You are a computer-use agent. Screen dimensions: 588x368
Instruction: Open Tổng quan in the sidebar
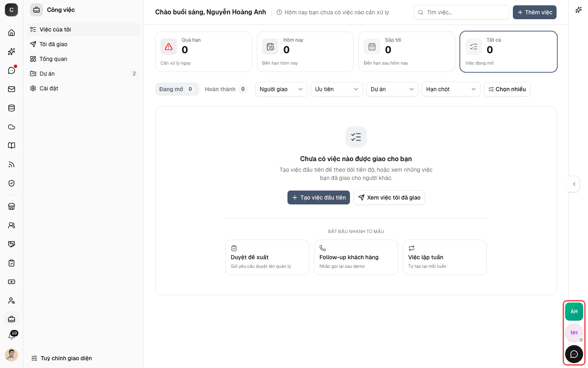pos(83,59)
